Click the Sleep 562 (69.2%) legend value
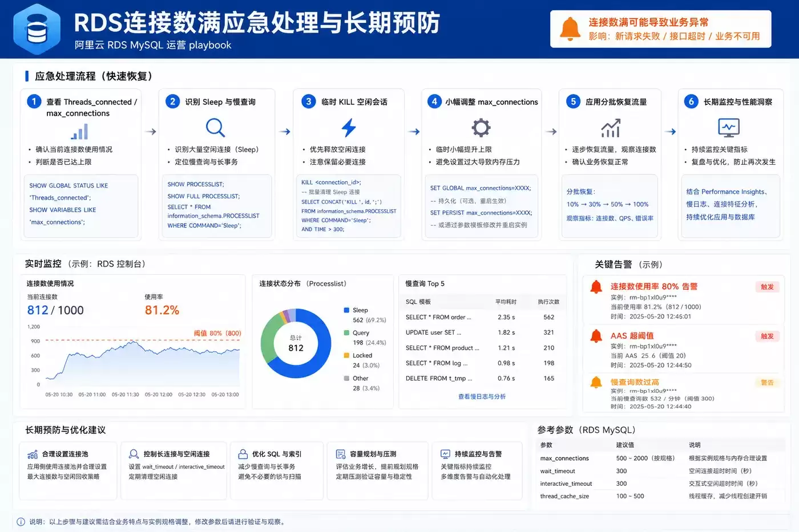This screenshot has height=532, width=799. 369,320
